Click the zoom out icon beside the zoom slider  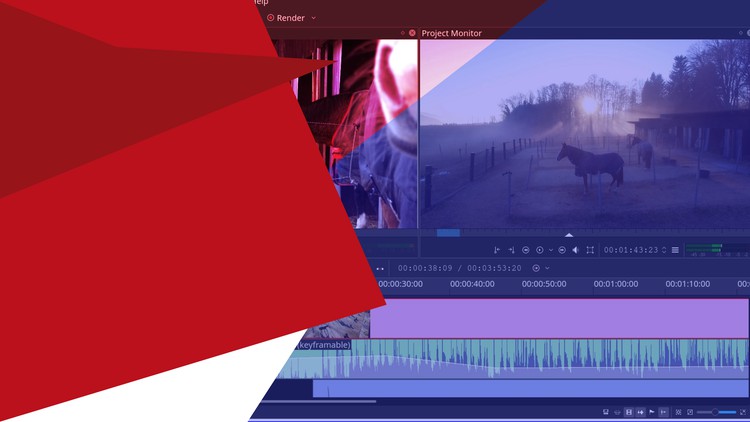pos(690,412)
